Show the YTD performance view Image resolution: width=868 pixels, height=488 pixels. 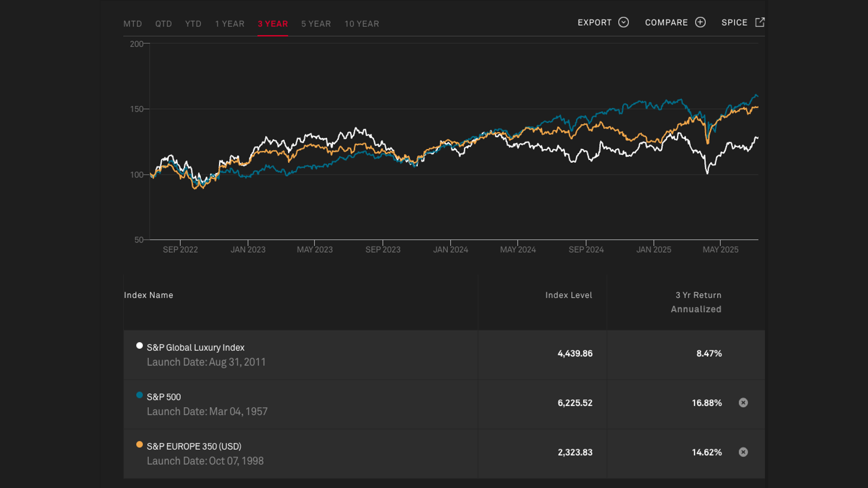[193, 24]
